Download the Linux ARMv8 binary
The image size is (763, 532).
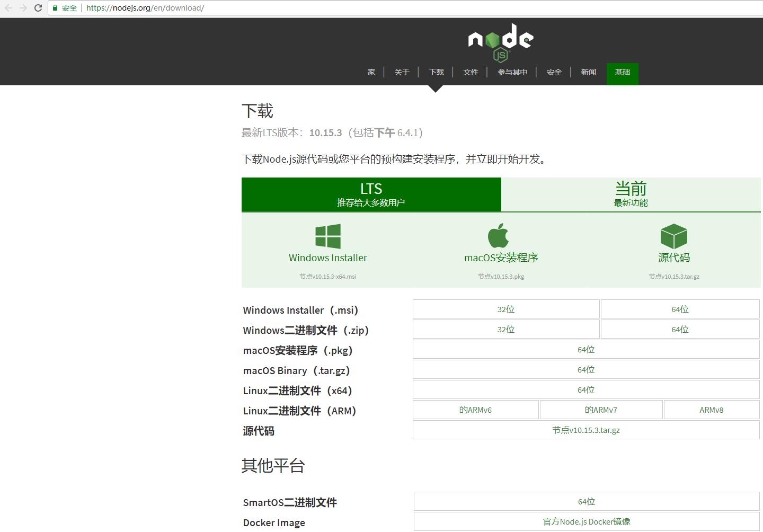click(712, 410)
